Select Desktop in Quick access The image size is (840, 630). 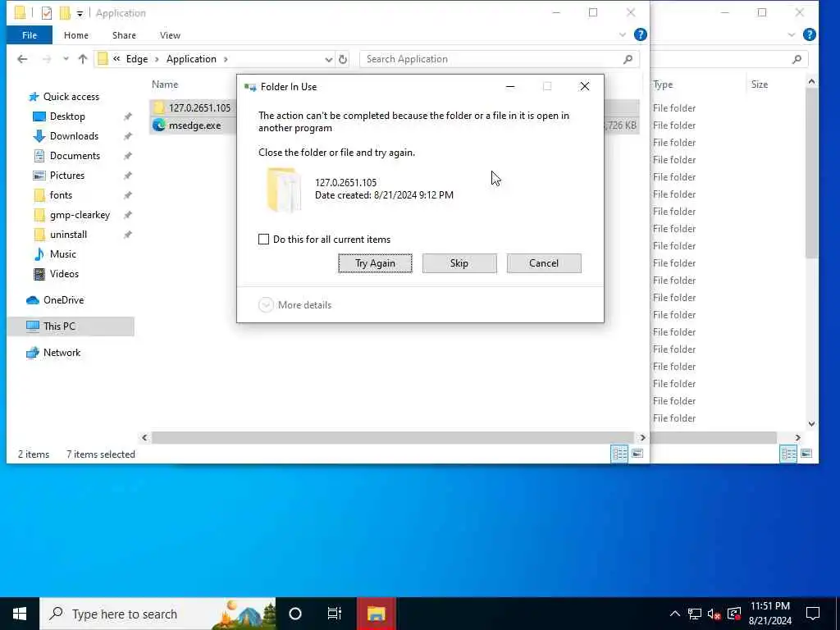[67, 116]
